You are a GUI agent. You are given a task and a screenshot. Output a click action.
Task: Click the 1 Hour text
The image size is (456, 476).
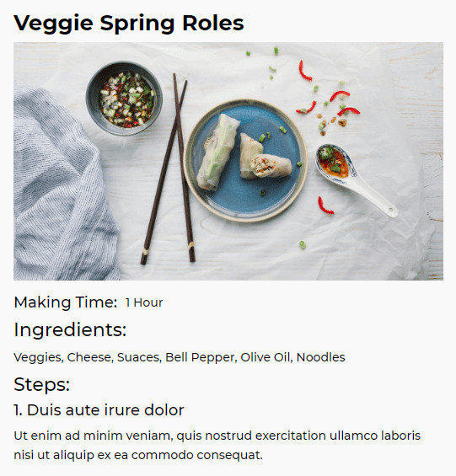(144, 302)
